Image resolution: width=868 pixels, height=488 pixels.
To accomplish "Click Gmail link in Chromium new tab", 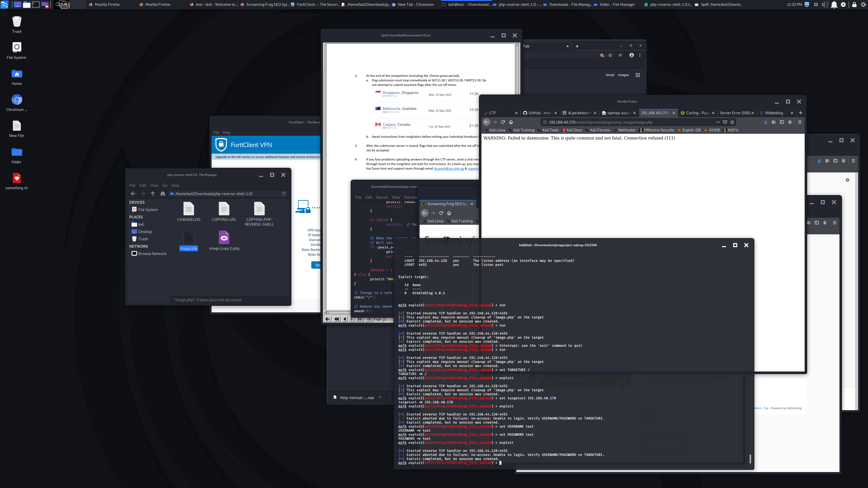I will [x=609, y=75].
